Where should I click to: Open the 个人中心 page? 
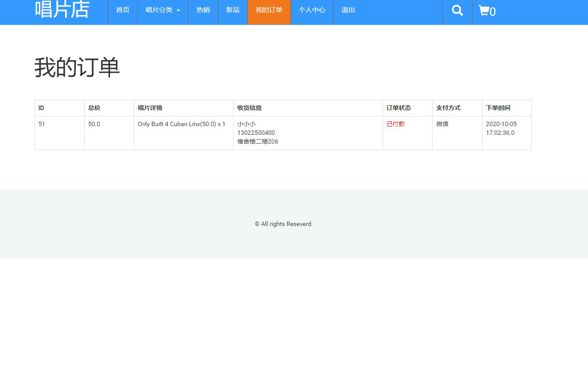[x=311, y=10]
